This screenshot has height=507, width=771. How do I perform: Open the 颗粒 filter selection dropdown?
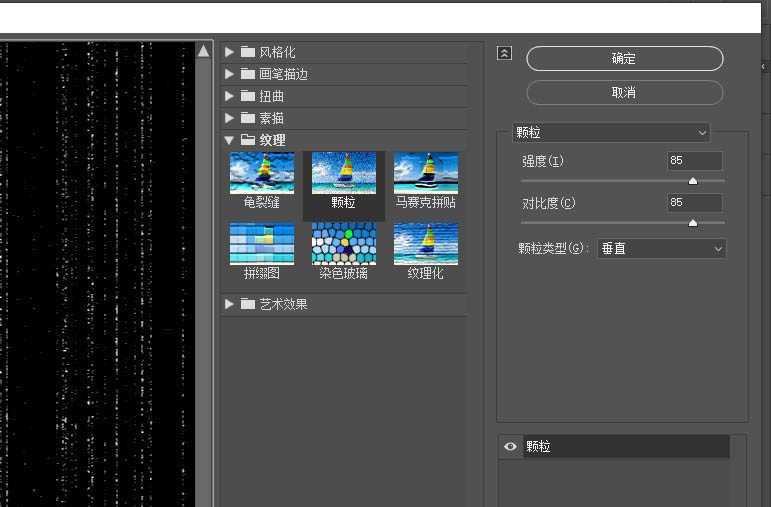pos(611,133)
